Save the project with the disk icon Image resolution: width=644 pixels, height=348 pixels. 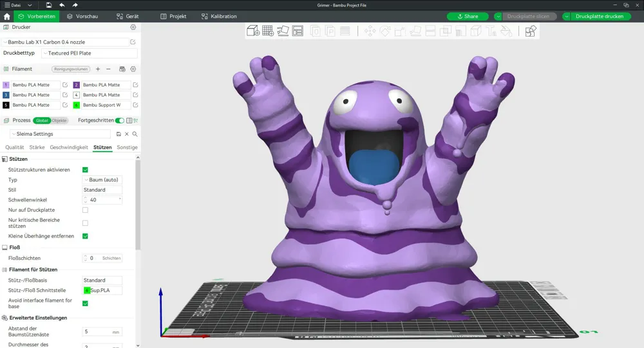coord(48,5)
